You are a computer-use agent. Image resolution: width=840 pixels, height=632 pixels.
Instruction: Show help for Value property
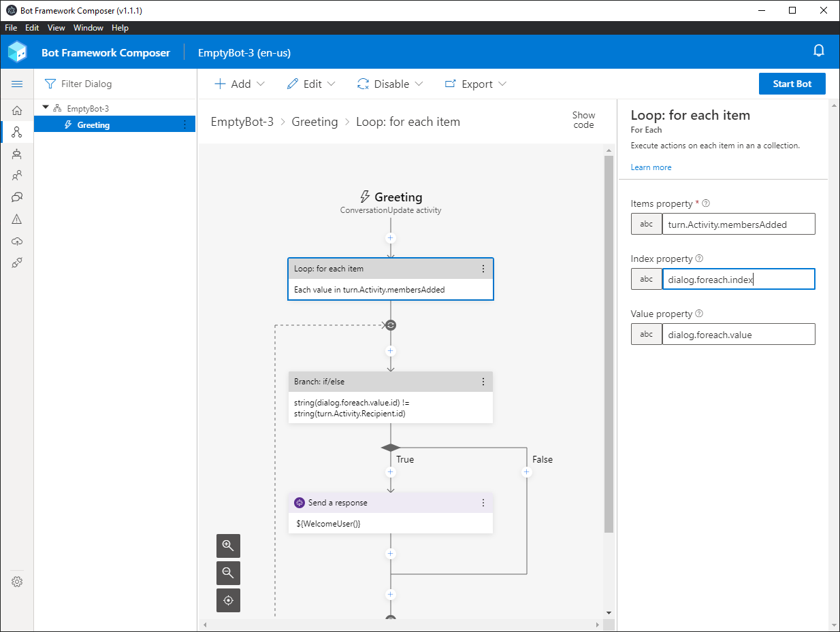click(699, 314)
